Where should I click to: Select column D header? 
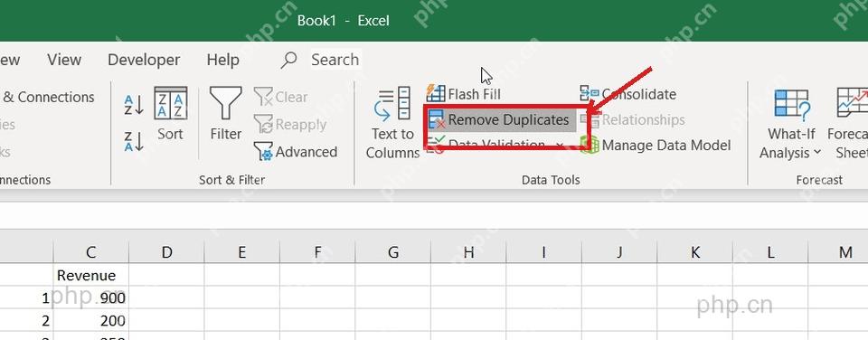[166, 252]
